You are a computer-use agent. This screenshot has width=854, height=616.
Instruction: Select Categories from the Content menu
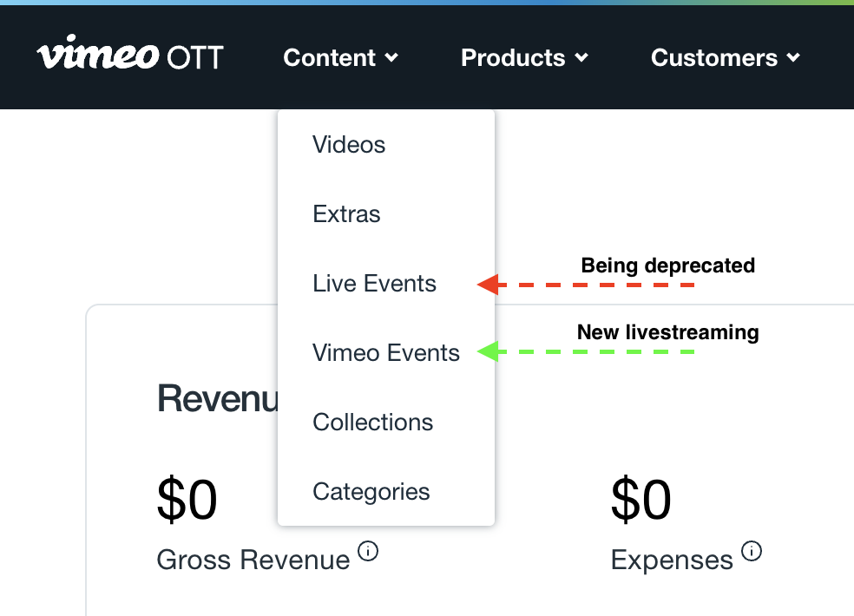[371, 492]
